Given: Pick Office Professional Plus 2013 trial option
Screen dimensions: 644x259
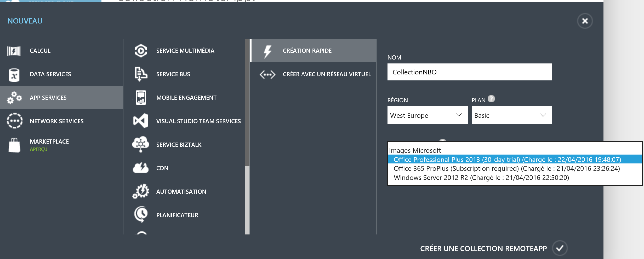Looking at the screenshot, I should pos(507,159).
